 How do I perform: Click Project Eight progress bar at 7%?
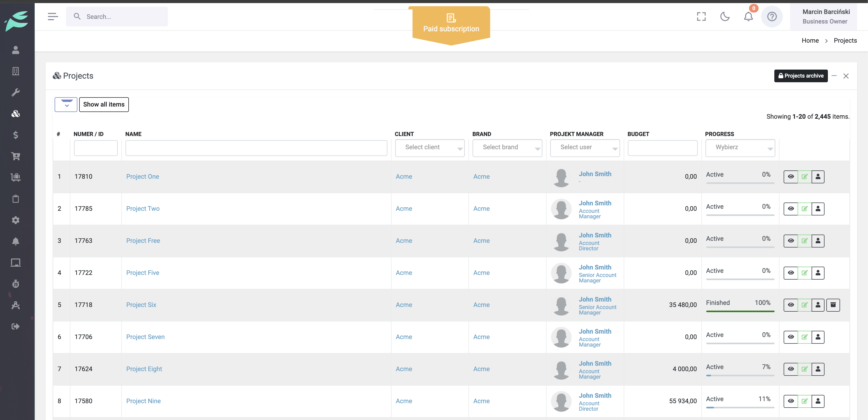point(740,375)
